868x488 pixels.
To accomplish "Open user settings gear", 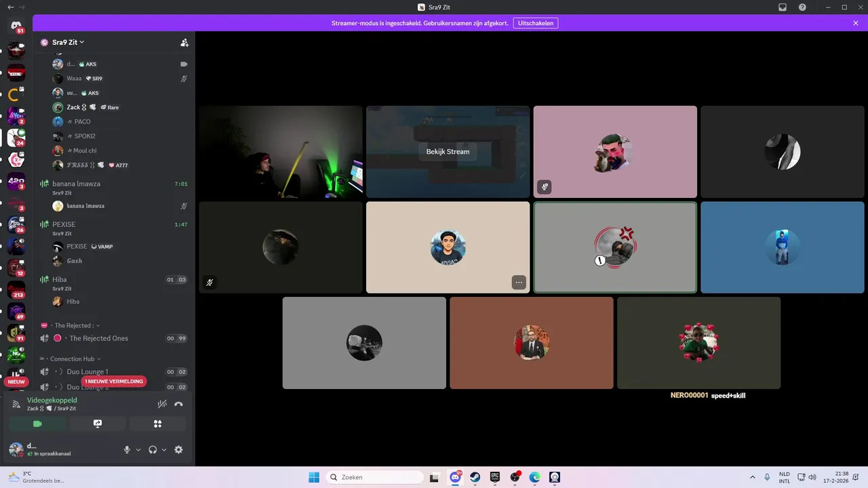I will click(178, 449).
